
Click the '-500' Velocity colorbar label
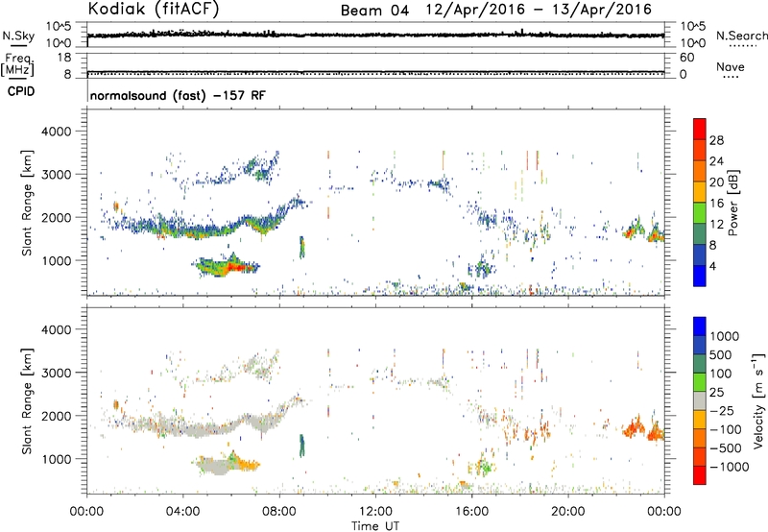(x=728, y=448)
